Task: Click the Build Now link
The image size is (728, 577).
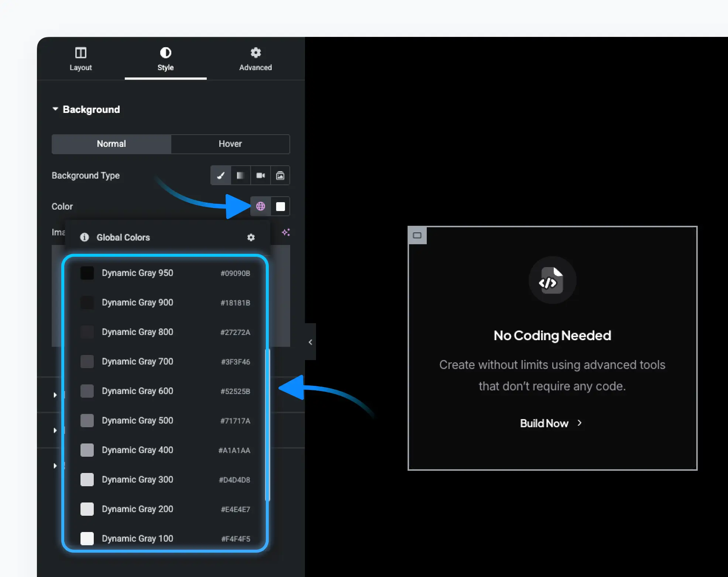Action: [x=544, y=423]
